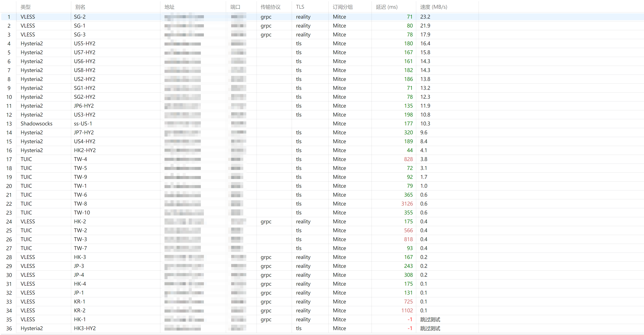The width and height of the screenshot is (644, 335).
Task: Select the HK3-HY2 row
Action: coord(322,328)
